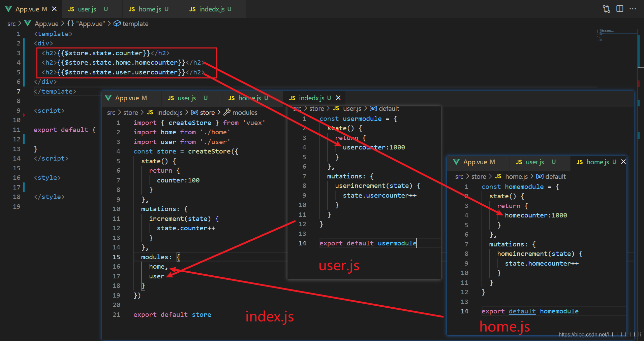Place cursor on $store.state.home.homecounter line
This screenshot has width=644, height=341.
tap(123, 63)
